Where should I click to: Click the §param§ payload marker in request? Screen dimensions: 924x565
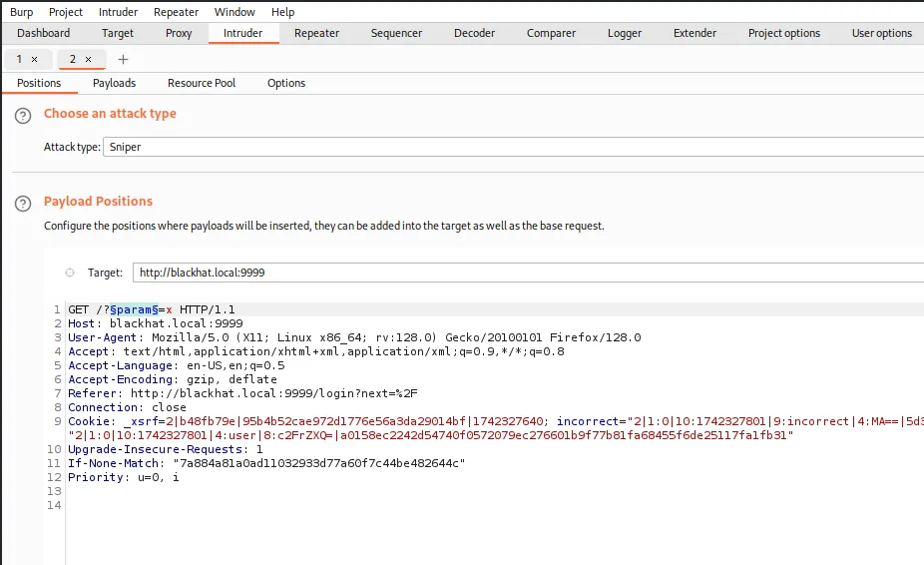(134, 309)
